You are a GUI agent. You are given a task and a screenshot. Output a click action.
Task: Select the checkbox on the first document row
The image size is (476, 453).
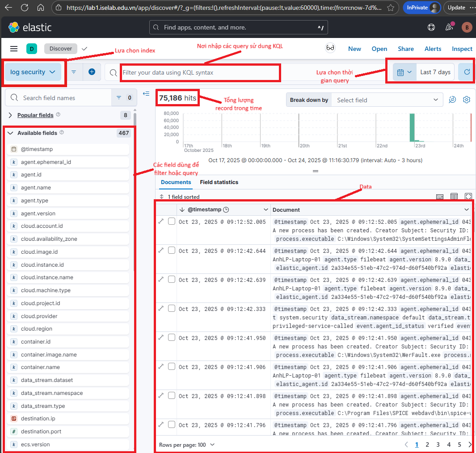[x=172, y=221]
